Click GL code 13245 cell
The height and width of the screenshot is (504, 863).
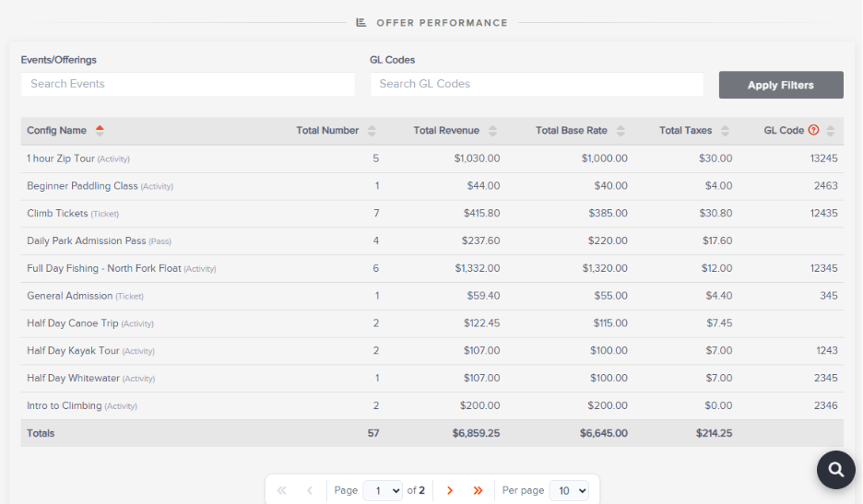823,158
